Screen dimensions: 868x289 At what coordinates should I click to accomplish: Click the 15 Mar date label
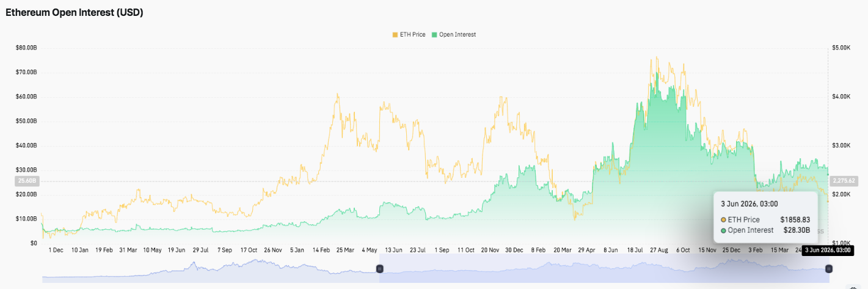pyautogui.click(x=779, y=250)
